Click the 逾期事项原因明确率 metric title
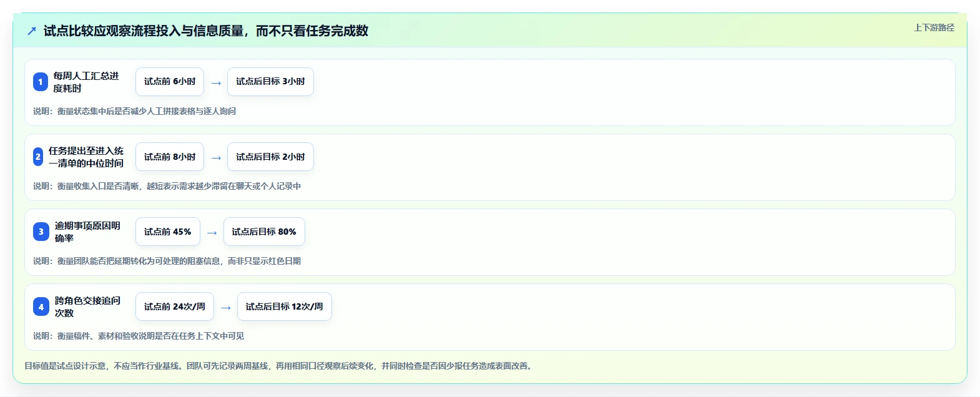This screenshot has width=980, height=397. (87, 232)
